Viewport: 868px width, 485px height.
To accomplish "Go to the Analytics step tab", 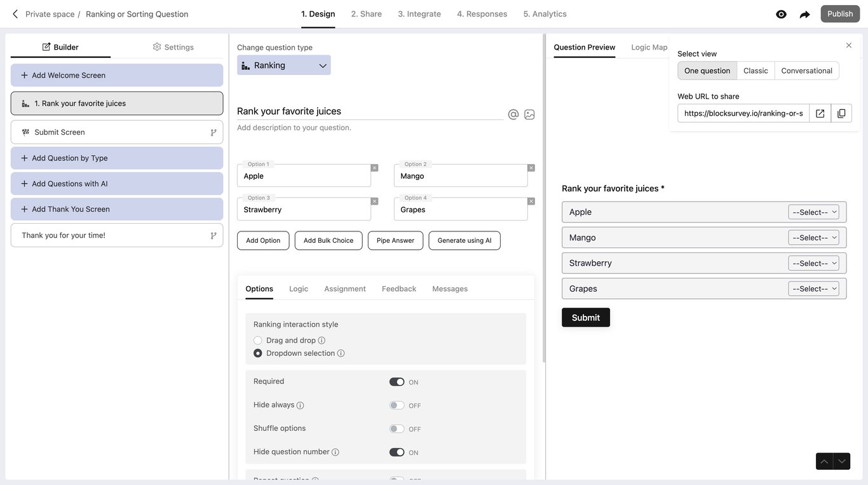I will [545, 14].
